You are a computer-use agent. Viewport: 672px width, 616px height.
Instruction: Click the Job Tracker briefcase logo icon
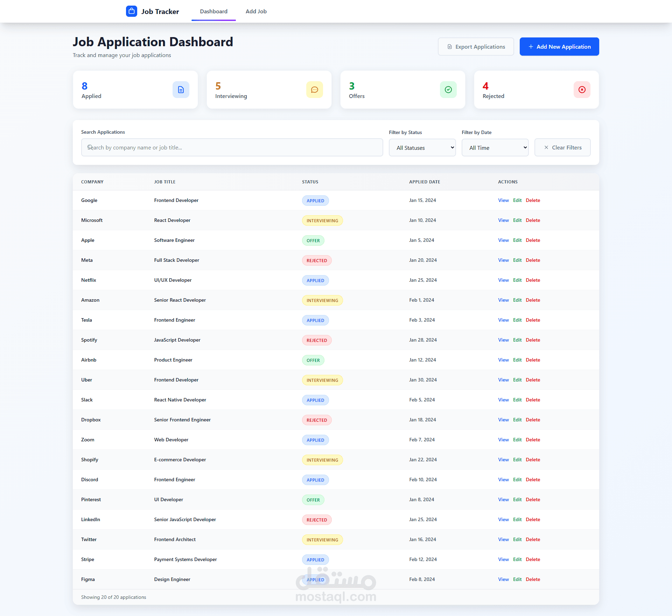tap(131, 11)
